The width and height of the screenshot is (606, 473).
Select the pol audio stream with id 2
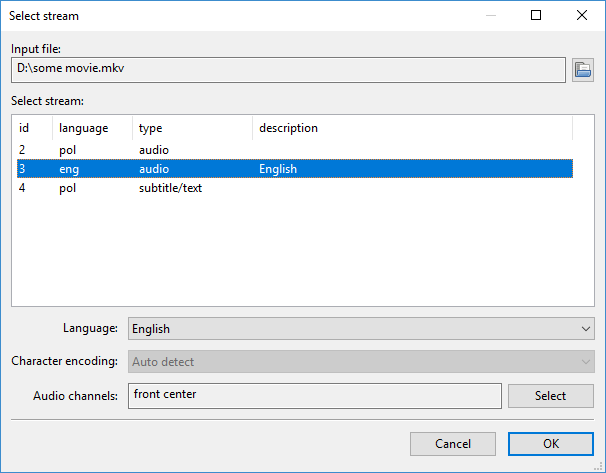(x=295, y=150)
